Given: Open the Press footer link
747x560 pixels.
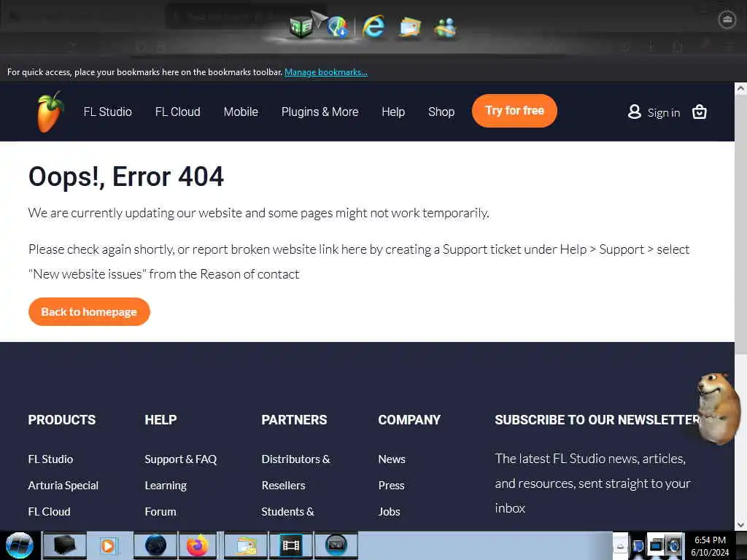Looking at the screenshot, I should pyautogui.click(x=391, y=485).
